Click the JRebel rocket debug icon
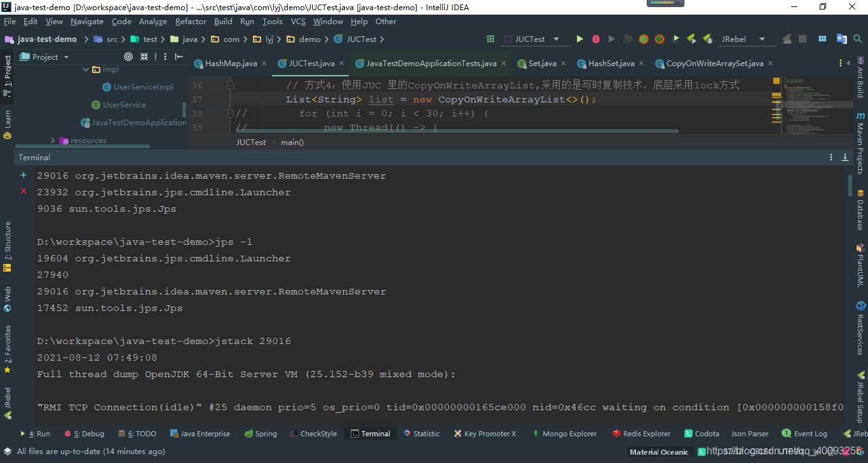The image size is (868, 463). tap(707, 39)
